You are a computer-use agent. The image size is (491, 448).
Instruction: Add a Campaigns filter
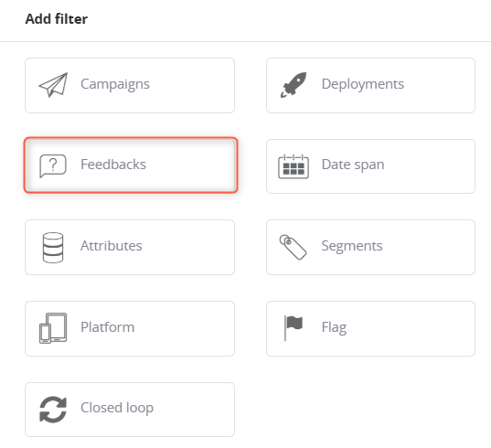pos(130,85)
